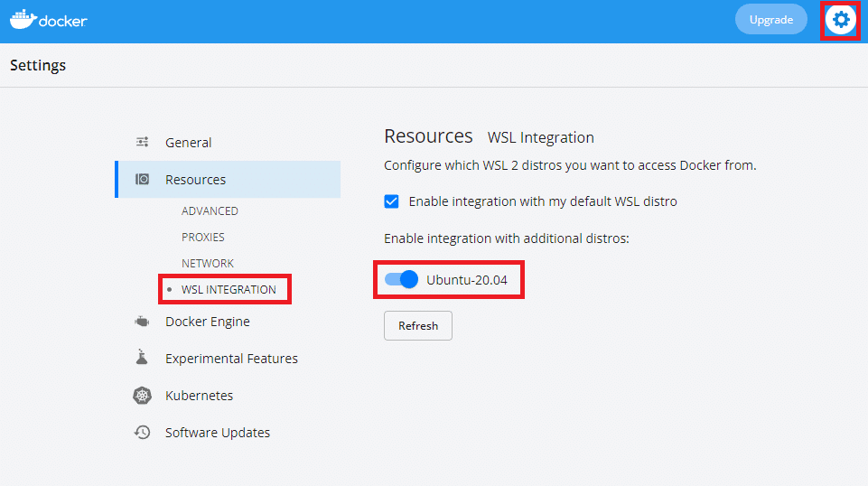Select the WSL Integration subsection
This screenshot has height=486, width=868.
[x=229, y=290]
